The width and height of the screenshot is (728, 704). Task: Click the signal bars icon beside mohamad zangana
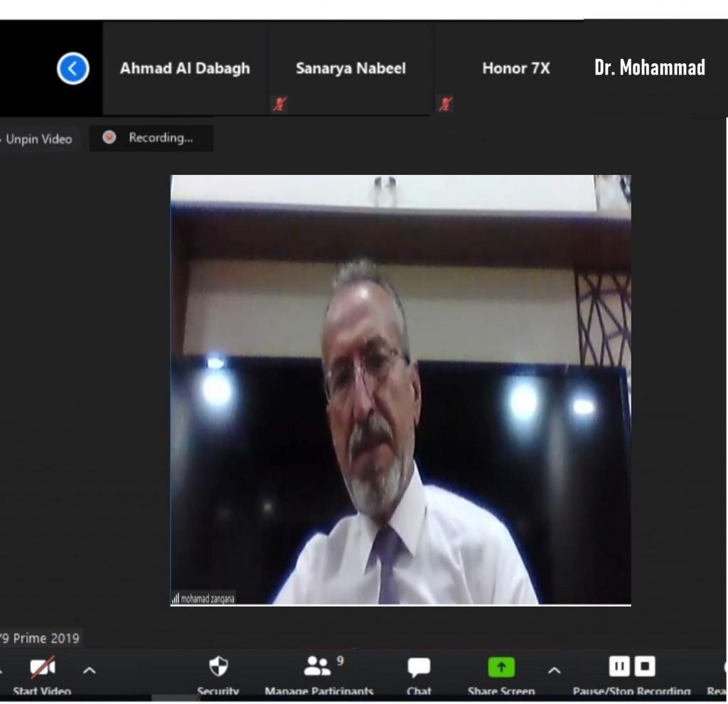pos(175,599)
